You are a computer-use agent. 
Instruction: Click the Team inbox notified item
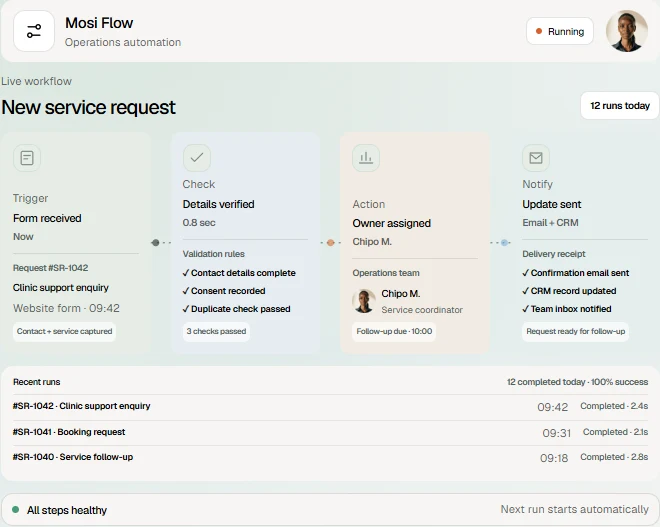(567, 309)
